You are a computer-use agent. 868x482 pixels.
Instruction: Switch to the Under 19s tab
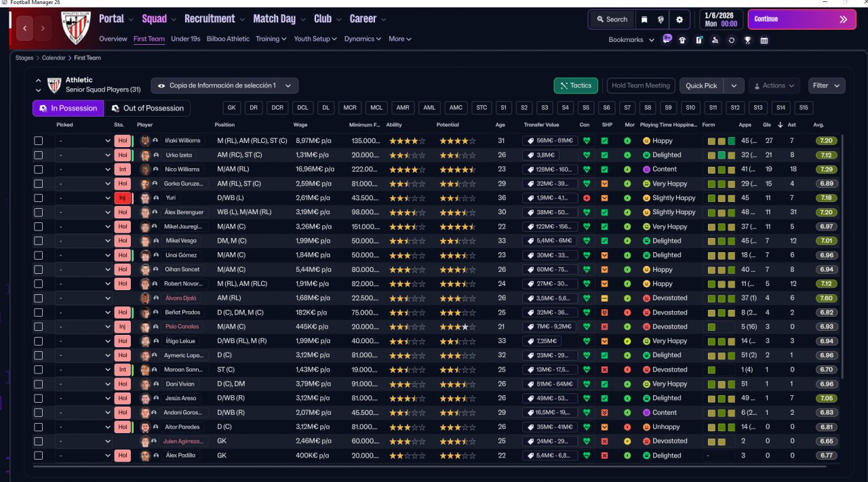click(185, 39)
